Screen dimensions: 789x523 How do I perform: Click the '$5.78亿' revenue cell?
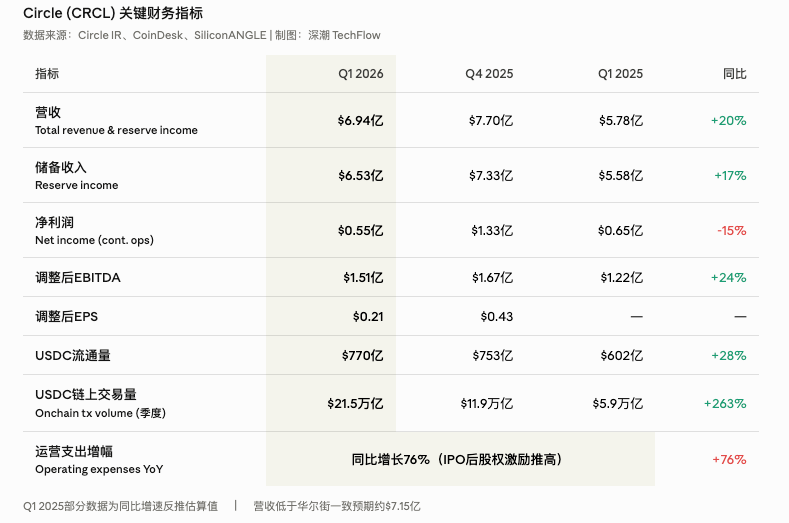620,121
